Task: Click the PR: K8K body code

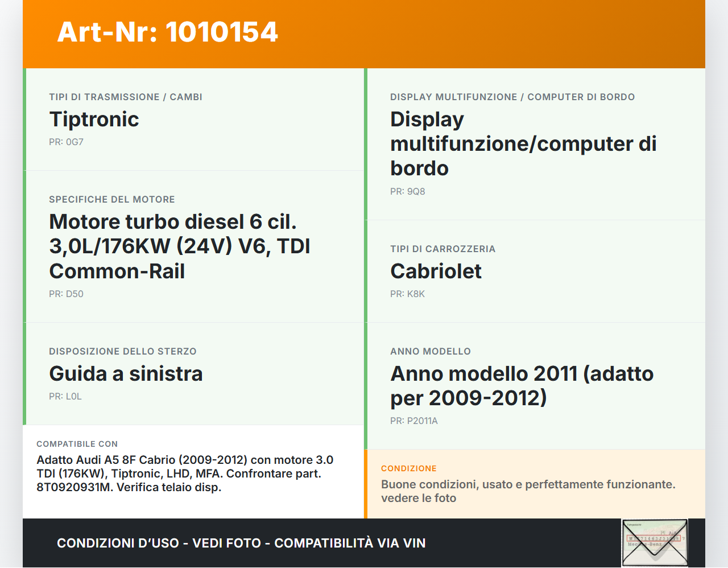Action: (x=407, y=294)
